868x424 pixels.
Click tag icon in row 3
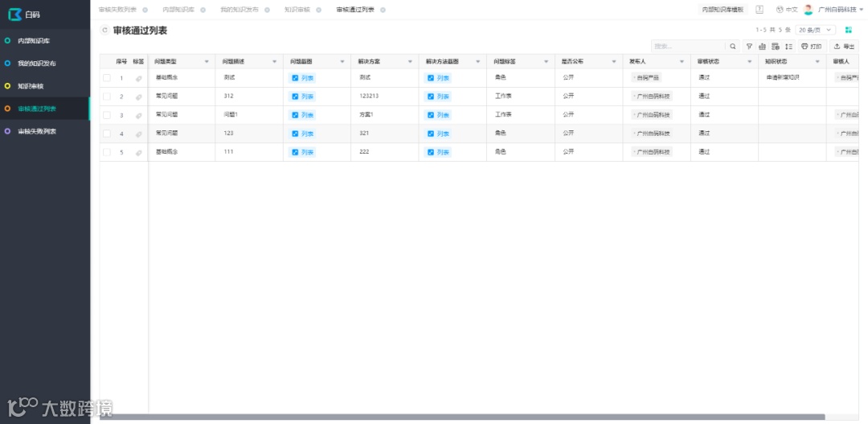pyautogui.click(x=139, y=115)
